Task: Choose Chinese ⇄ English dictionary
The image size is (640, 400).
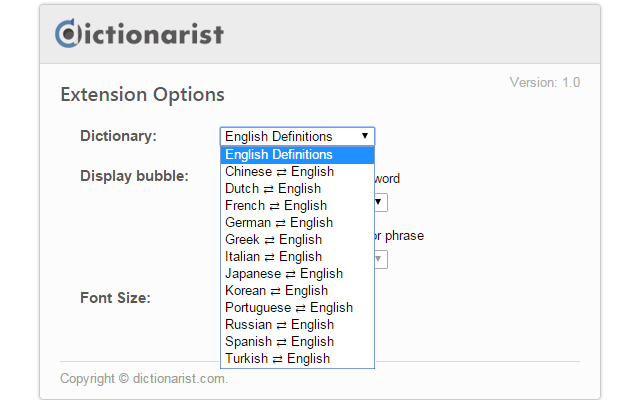Action: (279, 172)
